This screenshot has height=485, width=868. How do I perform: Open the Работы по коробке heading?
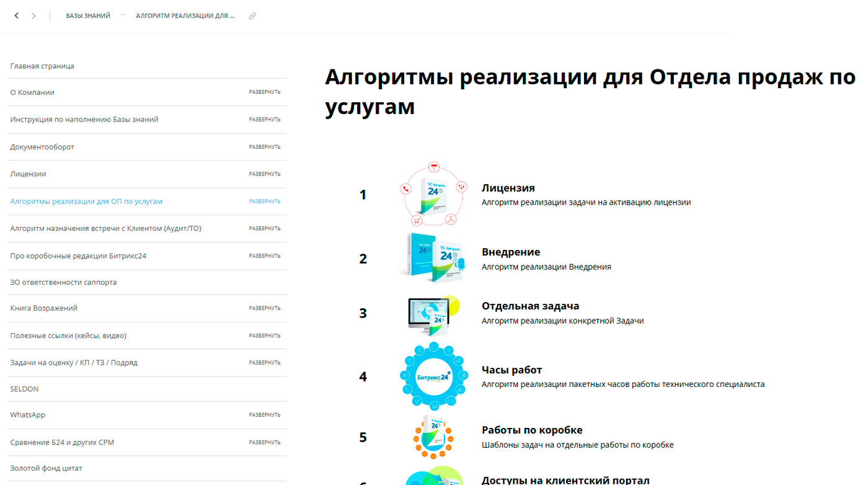pyautogui.click(x=532, y=430)
